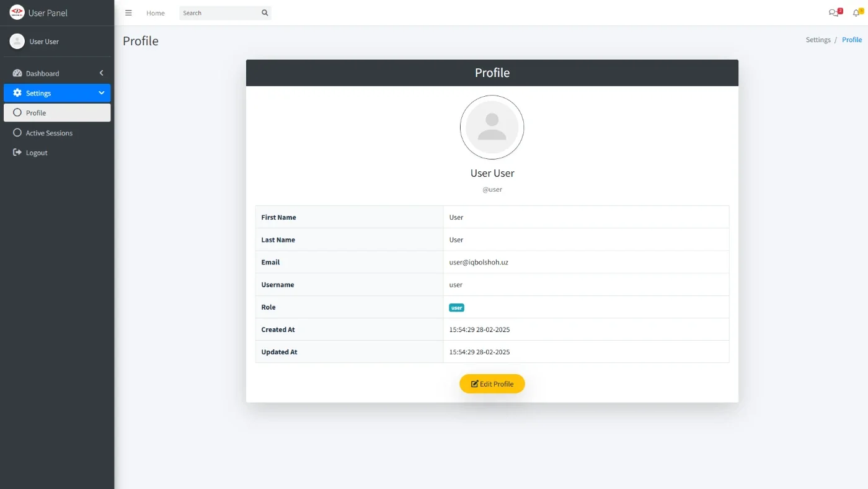The image size is (868, 489).
Task: Click the sidebar user avatar icon
Action: (17, 41)
